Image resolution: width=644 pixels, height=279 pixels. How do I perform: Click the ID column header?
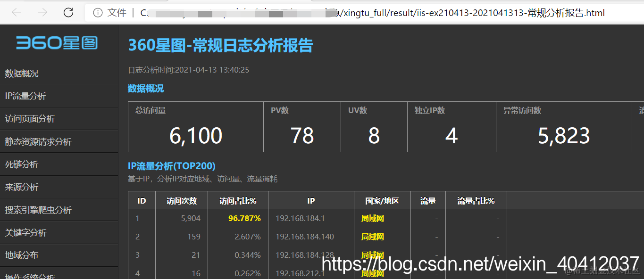[x=142, y=201]
